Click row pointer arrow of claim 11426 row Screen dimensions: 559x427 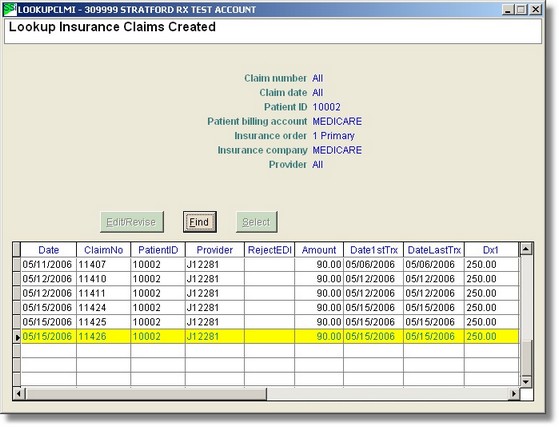17,336
